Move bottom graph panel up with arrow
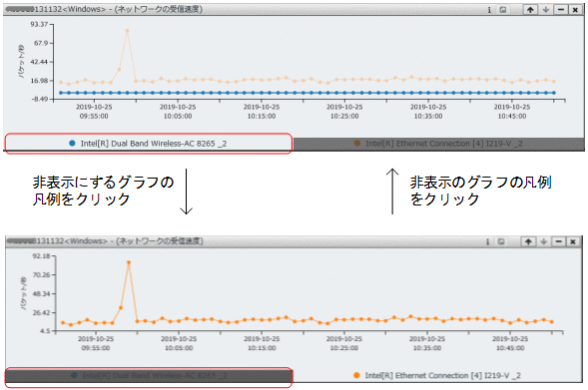This screenshot has height=390, width=588. pos(528,241)
